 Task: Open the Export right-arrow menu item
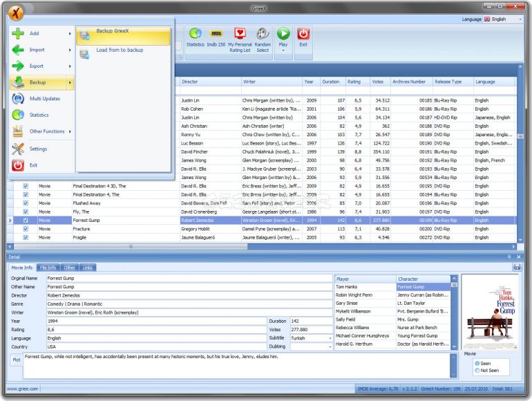(41, 66)
